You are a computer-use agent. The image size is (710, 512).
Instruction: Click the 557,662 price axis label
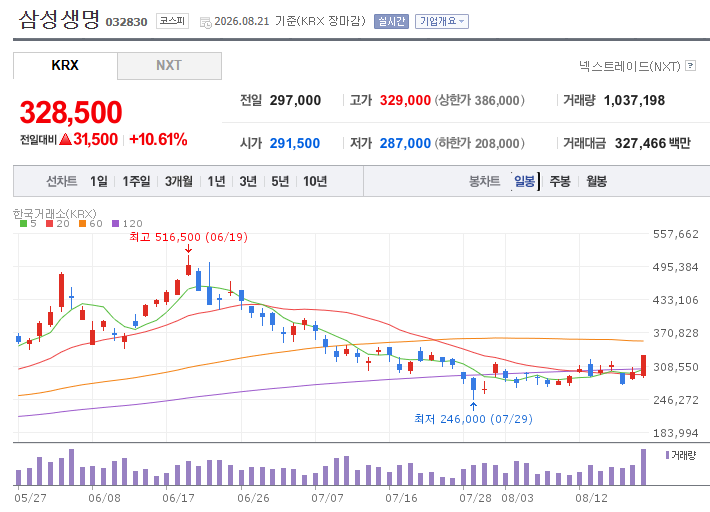point(676,234)
